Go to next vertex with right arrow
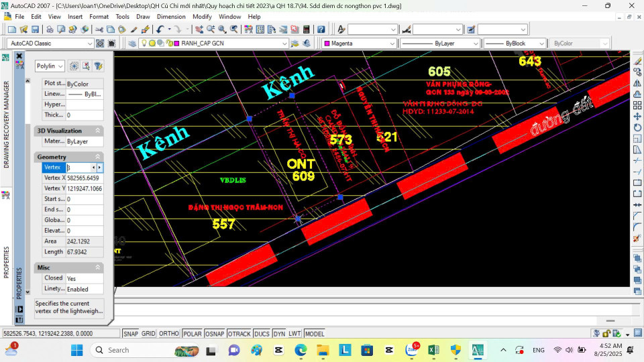The width and height of the screenshot is (644, 362). point(99,168)
